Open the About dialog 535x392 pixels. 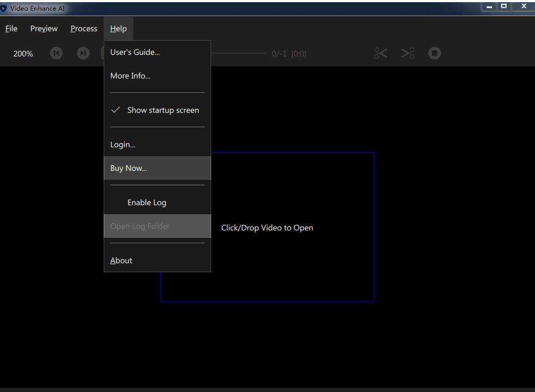coord(157,260)
